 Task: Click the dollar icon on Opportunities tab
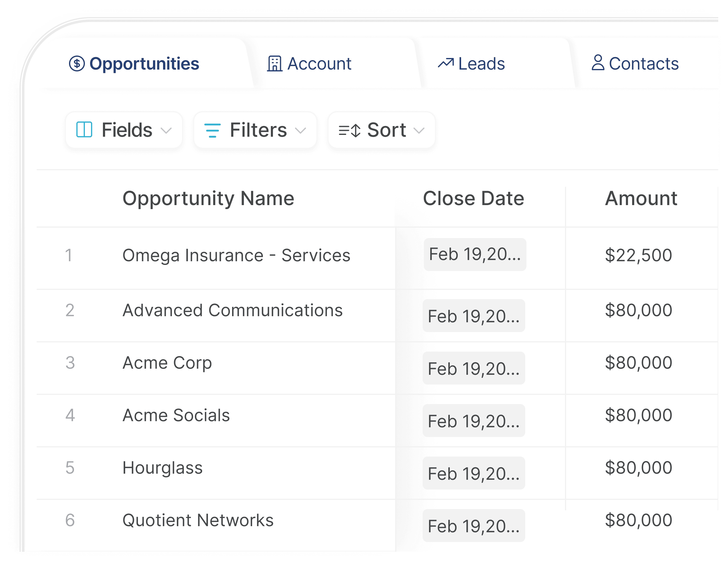77,63
